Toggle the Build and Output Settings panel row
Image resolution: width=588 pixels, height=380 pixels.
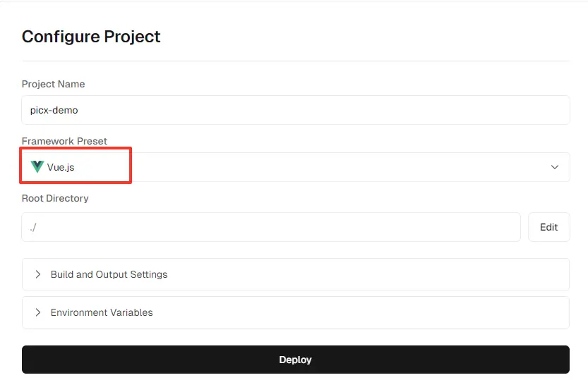(x=296, y=274)
